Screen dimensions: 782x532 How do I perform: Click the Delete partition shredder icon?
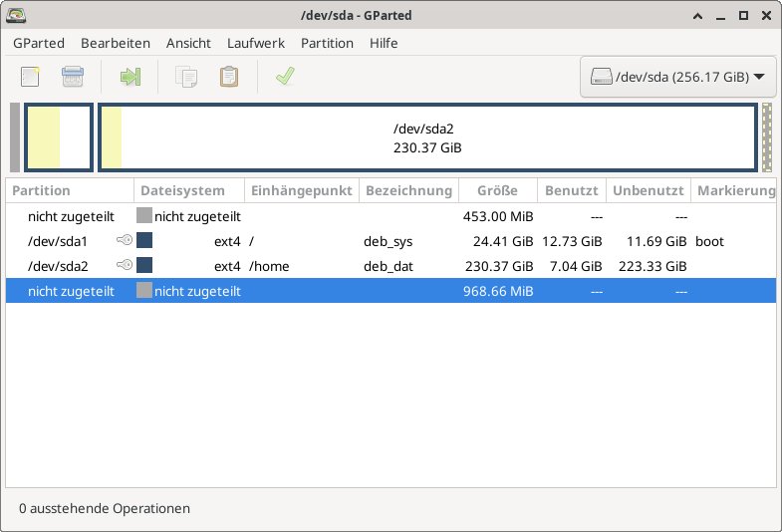coord(73,77)
